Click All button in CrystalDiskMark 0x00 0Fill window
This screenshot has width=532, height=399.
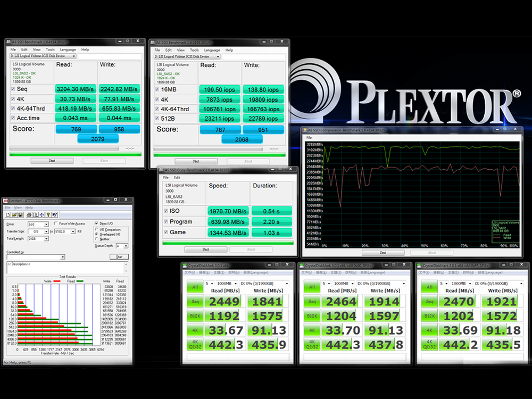[312, 287]
